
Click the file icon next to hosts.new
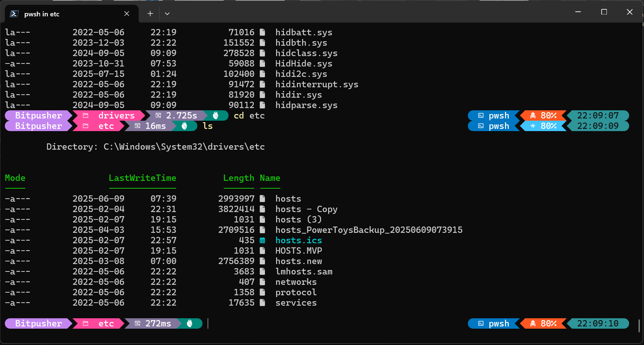(262, 261)
